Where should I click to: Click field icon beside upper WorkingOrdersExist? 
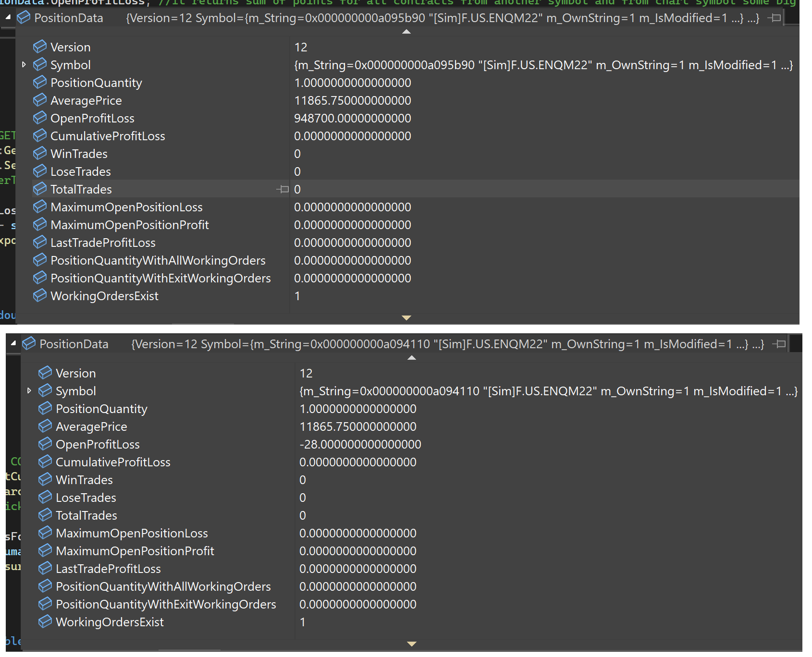40,295
